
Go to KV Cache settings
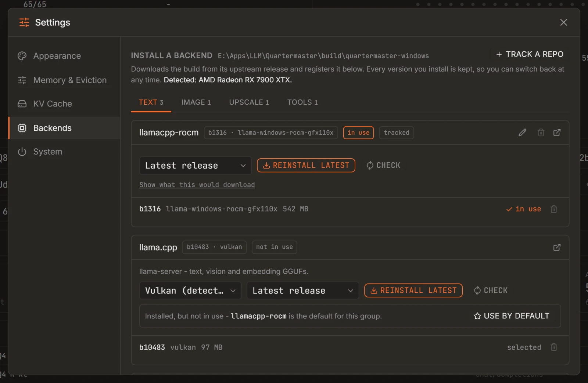(x=64, y=104)
